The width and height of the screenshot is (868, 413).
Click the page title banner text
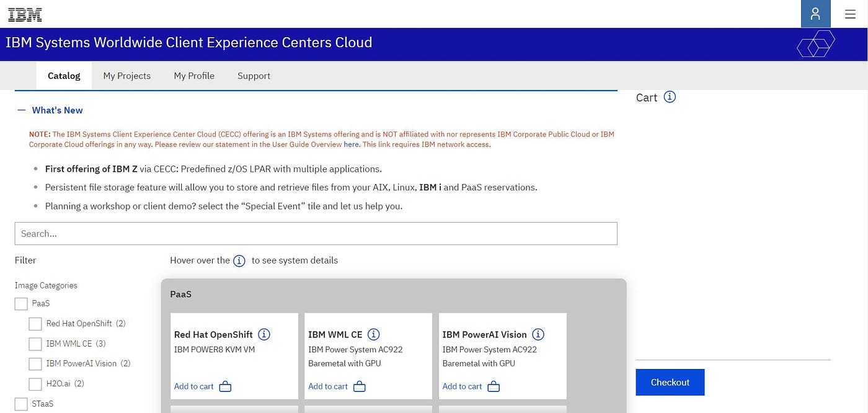point(189,43)
